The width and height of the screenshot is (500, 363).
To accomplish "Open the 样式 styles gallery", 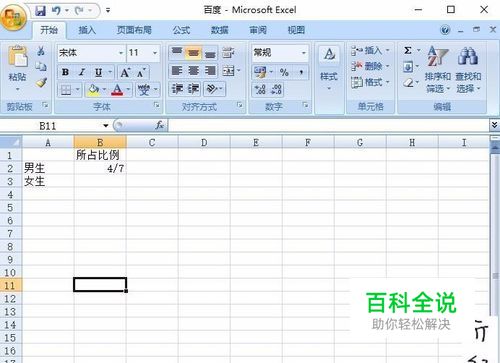I will (329, 68).
